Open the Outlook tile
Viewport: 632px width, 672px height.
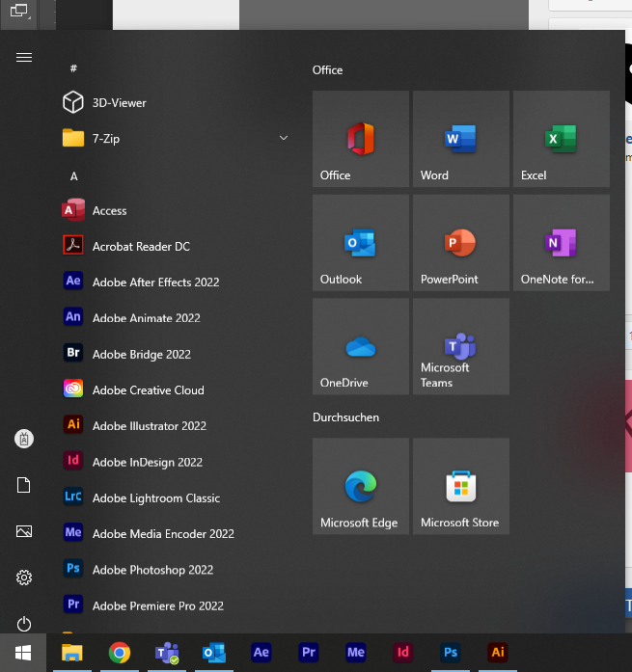pos(361,243)
